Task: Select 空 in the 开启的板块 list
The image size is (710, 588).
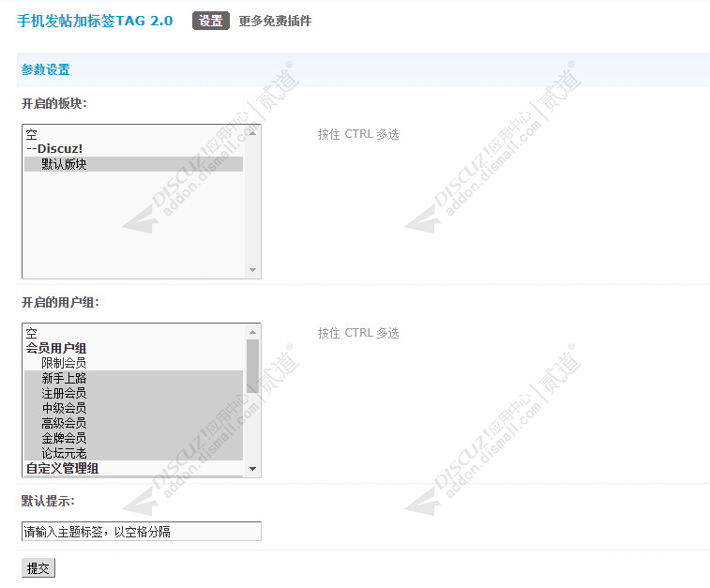Action: click(133, 134)
